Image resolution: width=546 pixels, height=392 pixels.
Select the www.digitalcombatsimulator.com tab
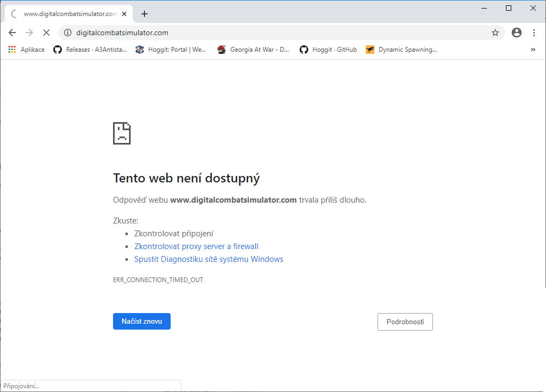tap(69, 14)
